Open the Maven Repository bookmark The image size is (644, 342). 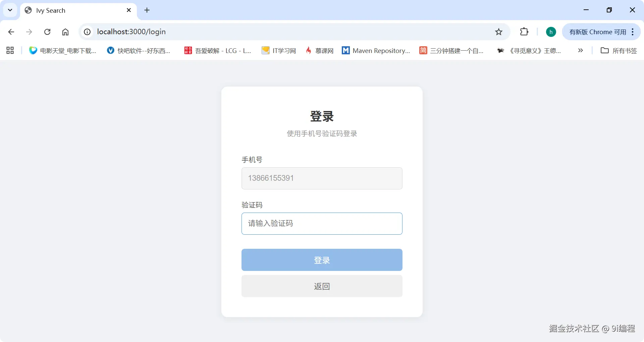(376, 51)
